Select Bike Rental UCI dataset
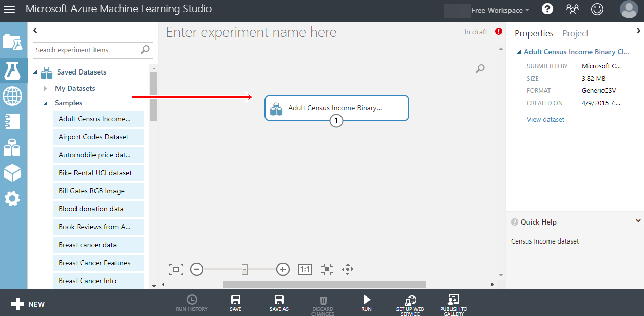 pyautogui.click(x=99, y=173)
